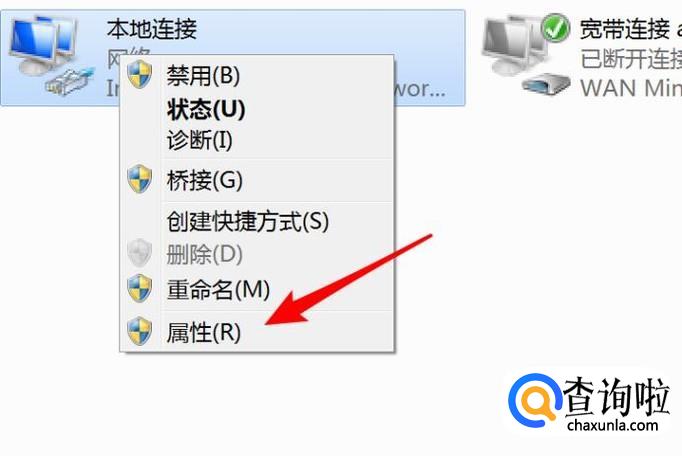The height and width of the screenshot is (456, 682).
Task: Click the 宽带连接 gray computer icon
Action: tap(513, 46)
